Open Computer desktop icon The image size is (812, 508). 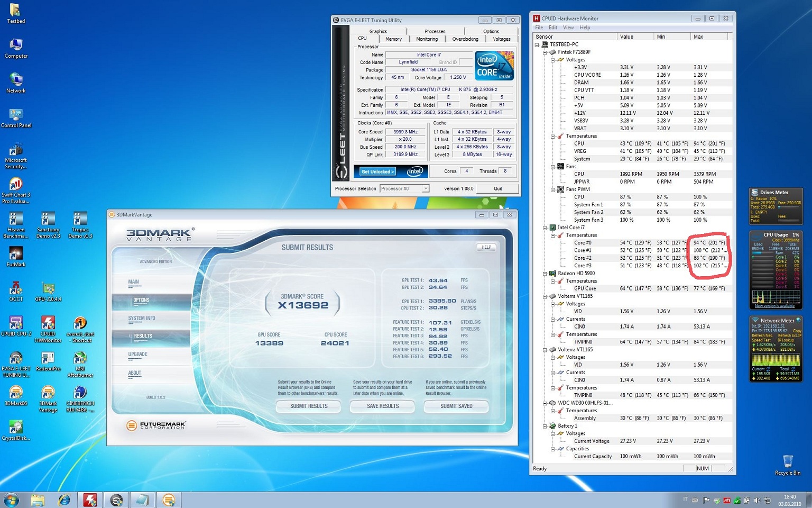pos(16,48)
